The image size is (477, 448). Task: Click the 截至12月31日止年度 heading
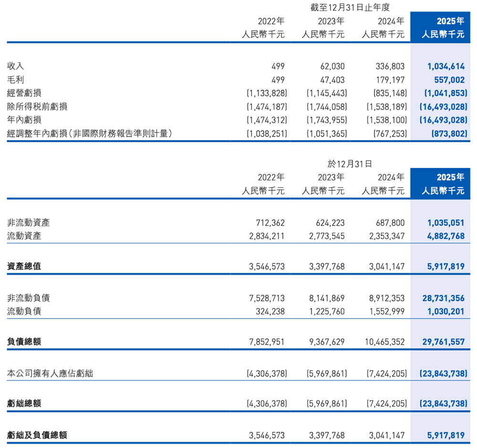(x=350, y=8)
